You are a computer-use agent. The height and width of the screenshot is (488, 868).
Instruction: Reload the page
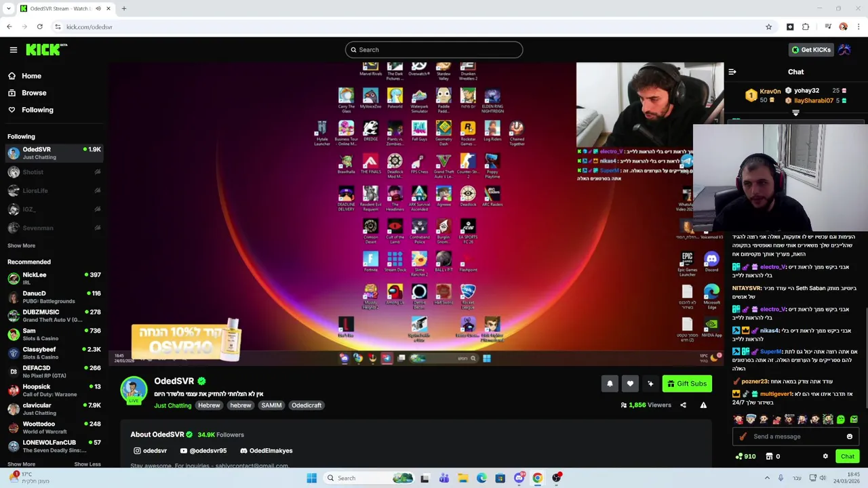click(x=40, y=27)
